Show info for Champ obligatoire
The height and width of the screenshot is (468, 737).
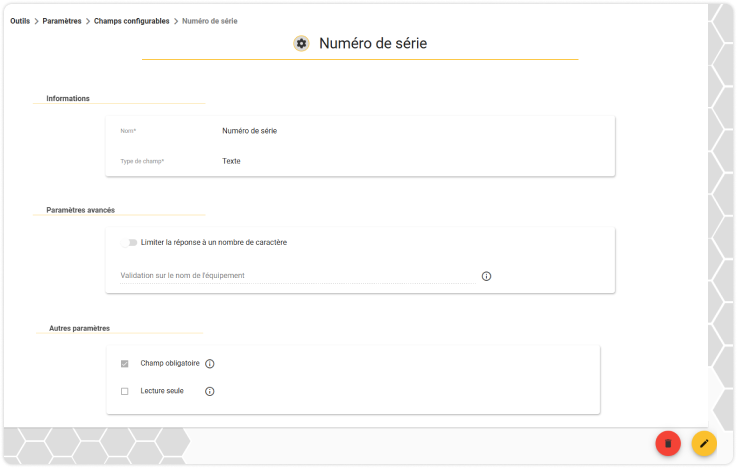point(210,364)
